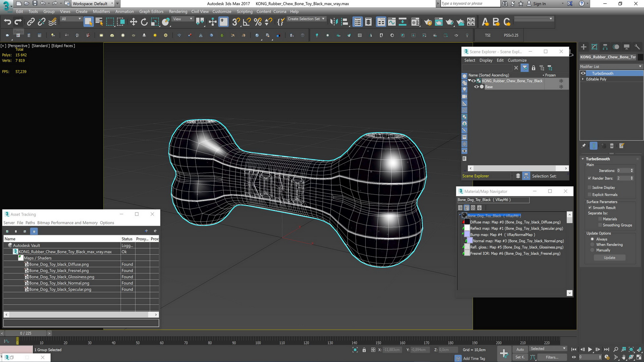Activate the Select and Scale tool
The width and height of the screenshot is (644, 362).
point(155,22)
